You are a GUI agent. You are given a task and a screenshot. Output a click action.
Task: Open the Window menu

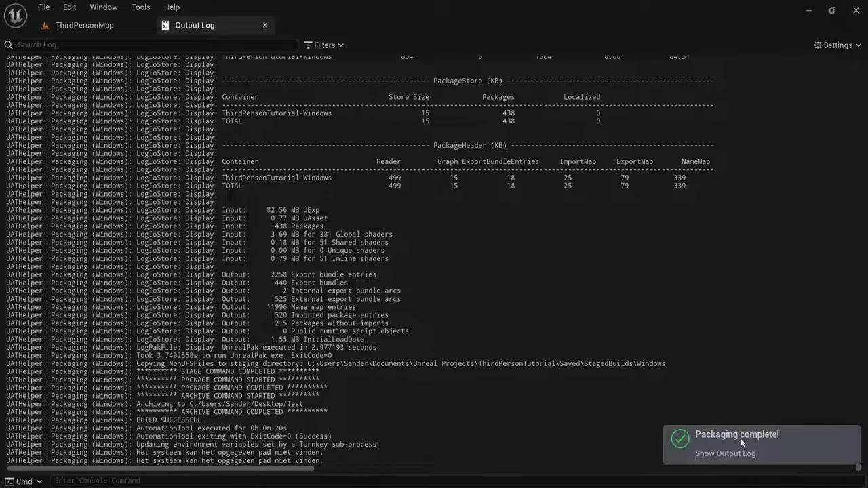104,7
